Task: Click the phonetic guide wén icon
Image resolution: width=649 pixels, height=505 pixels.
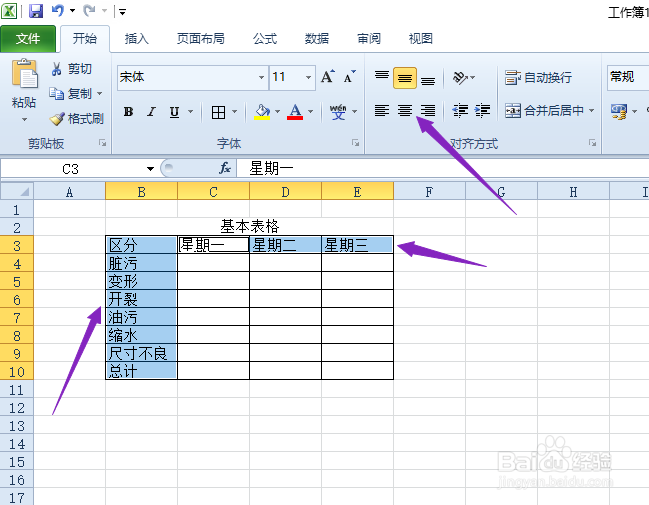Action: [x=338, y=112]
